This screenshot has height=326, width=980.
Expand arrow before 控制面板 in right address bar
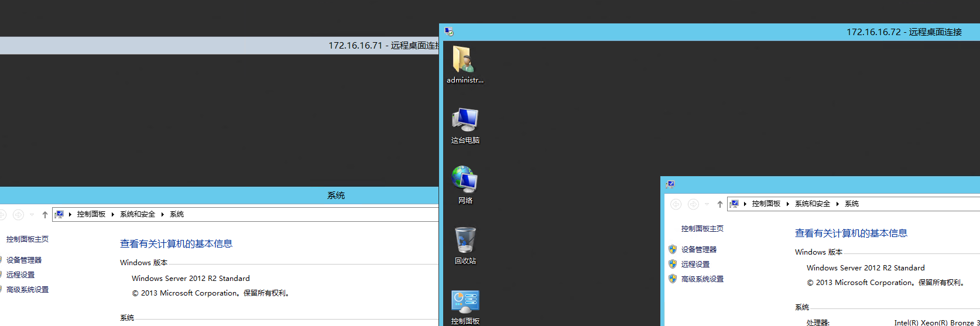pos(745,204)
